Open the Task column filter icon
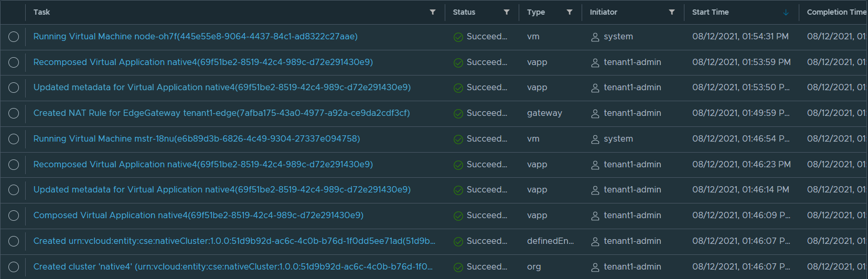 433,12
